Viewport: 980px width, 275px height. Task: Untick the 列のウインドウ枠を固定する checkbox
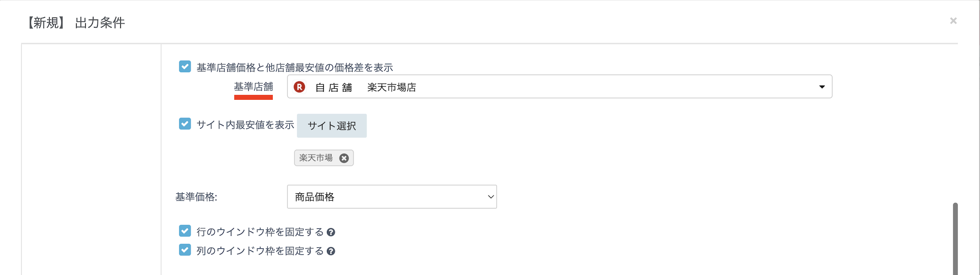pos(185,250)
